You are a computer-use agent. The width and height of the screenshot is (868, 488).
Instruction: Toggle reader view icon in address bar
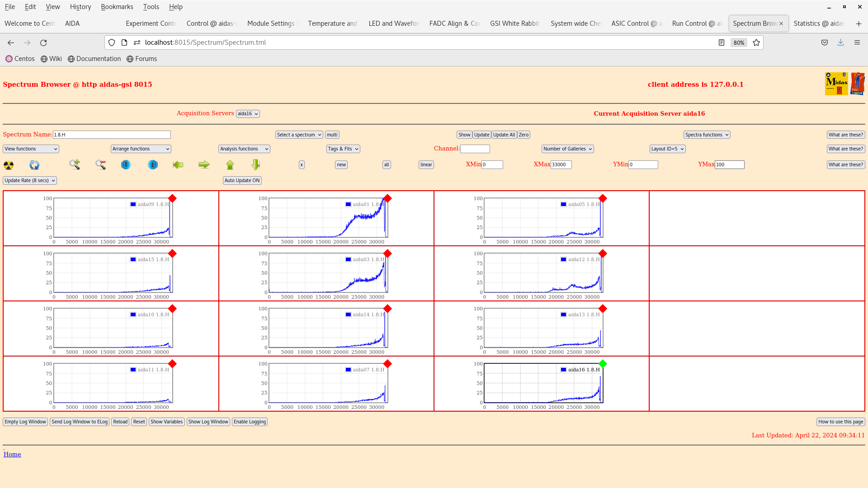722,42
